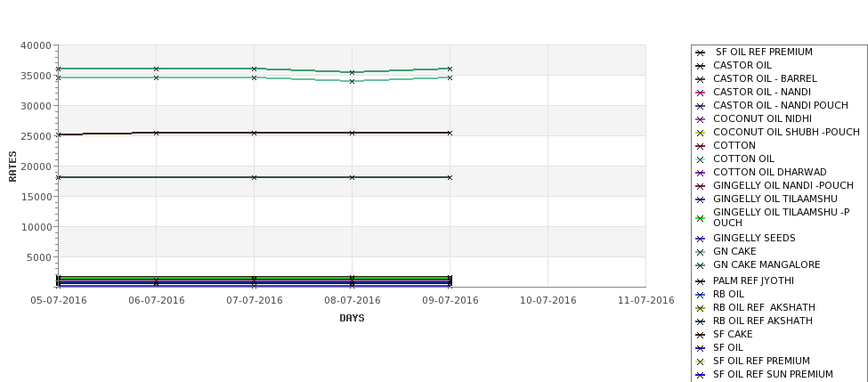This screenshot has width=868, height=382.
Task: Click the 35000 rate axis label
Action: click(x=36, y=76)
